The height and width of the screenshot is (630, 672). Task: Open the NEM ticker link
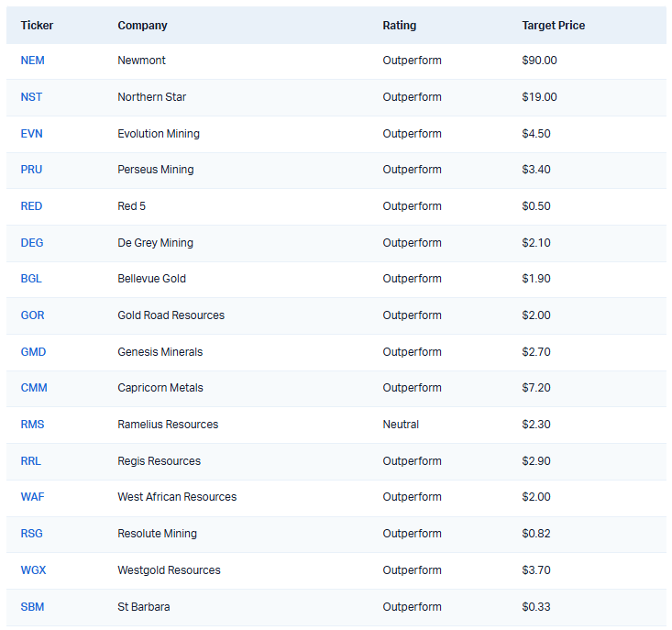point(32,61)
